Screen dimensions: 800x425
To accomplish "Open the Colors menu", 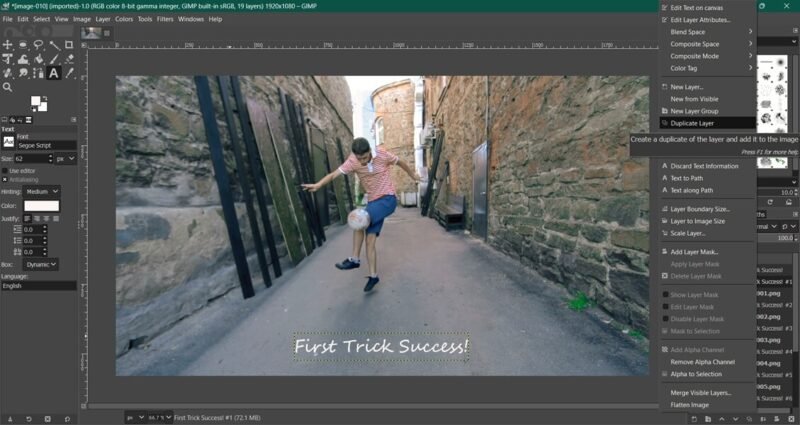I will coord(124,19).
